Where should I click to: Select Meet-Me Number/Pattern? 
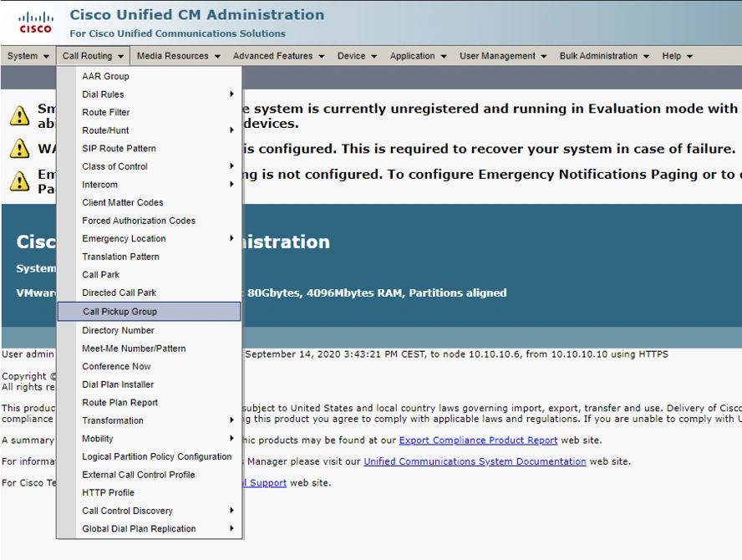pos(149,349)
